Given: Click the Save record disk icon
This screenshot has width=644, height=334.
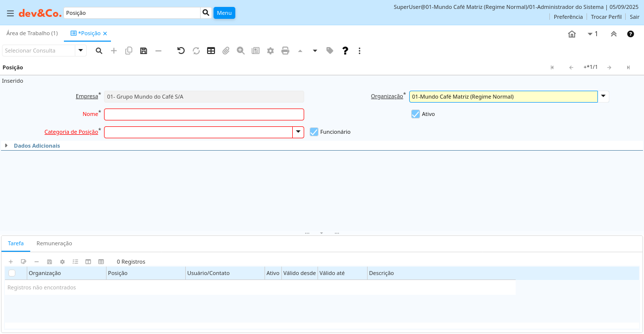Looking at the screenshot, I should (x=144, y=51).
